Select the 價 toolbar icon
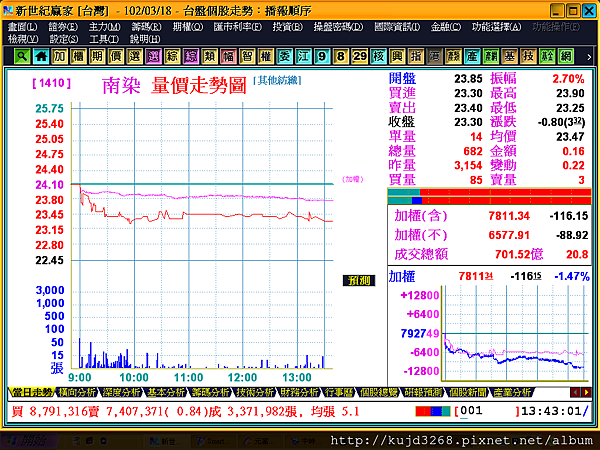This screenshot has height=450, width=600. pos(116,57)
